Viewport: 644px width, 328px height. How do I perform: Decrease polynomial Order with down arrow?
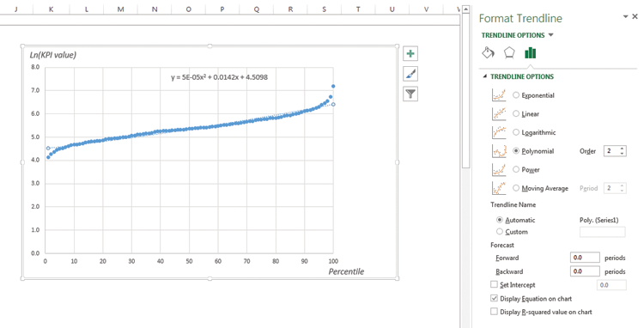coord(623,154)
